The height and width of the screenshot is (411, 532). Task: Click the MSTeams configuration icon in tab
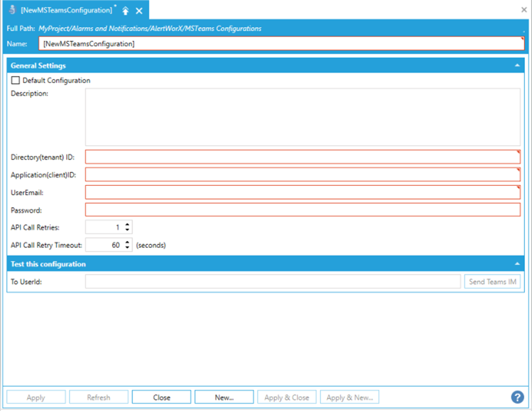(x=12, y=10)
